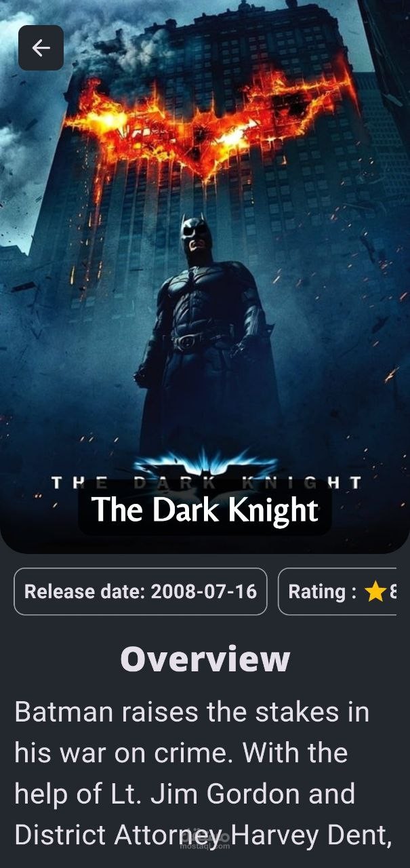Tap the 'District' word in the overview

[x=61, y=835]
